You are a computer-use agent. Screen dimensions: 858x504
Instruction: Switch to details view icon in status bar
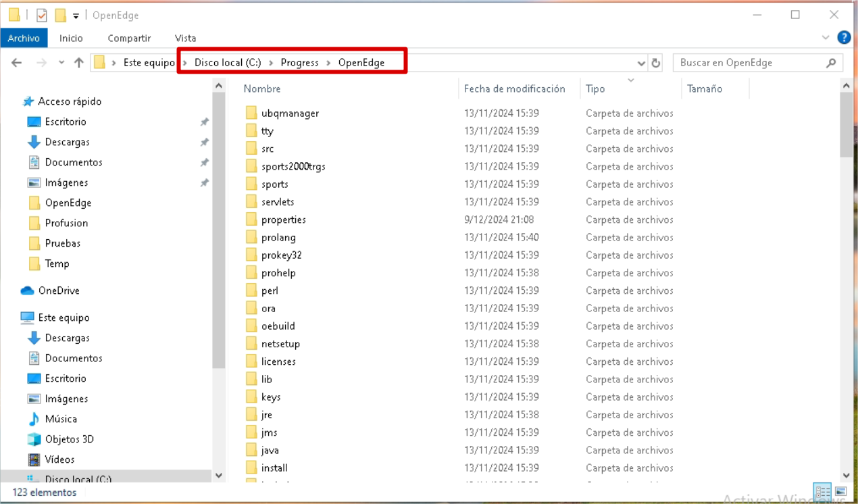click(822, 492)
